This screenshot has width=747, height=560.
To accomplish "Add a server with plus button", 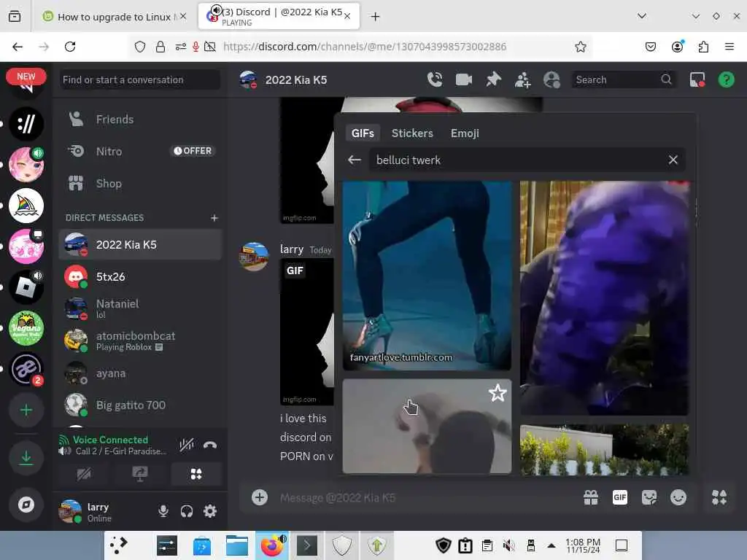I will pos(26,410).
